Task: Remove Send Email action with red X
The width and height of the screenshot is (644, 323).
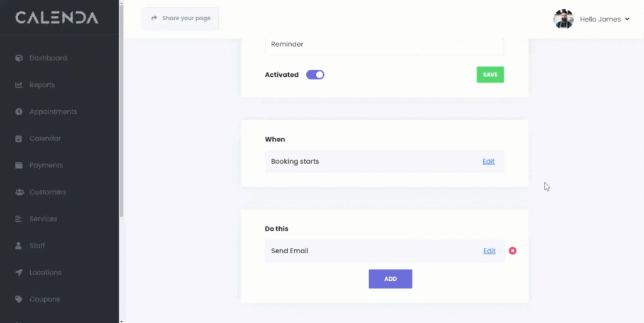Action: pyautogui.click(x=513, y=251)
